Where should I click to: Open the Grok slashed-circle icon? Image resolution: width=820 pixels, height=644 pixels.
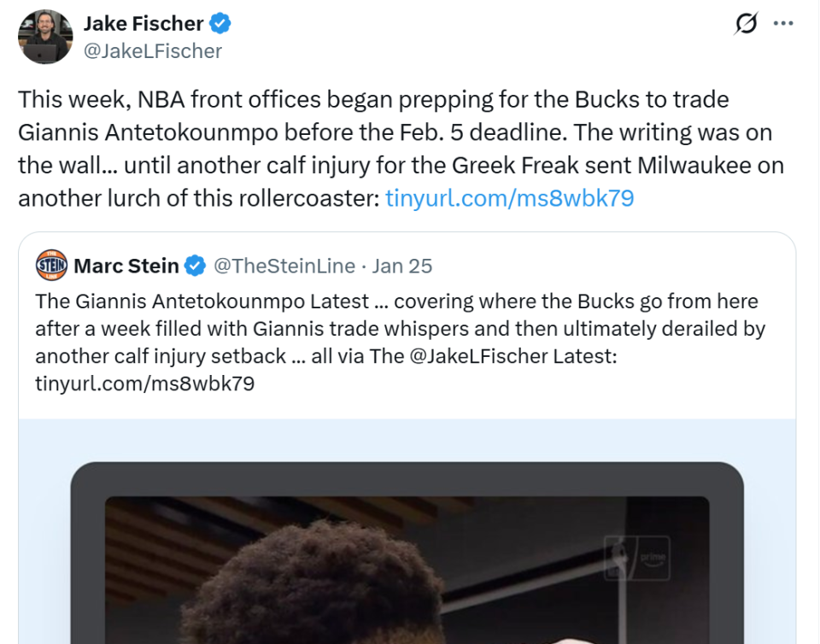coord(746,24)
